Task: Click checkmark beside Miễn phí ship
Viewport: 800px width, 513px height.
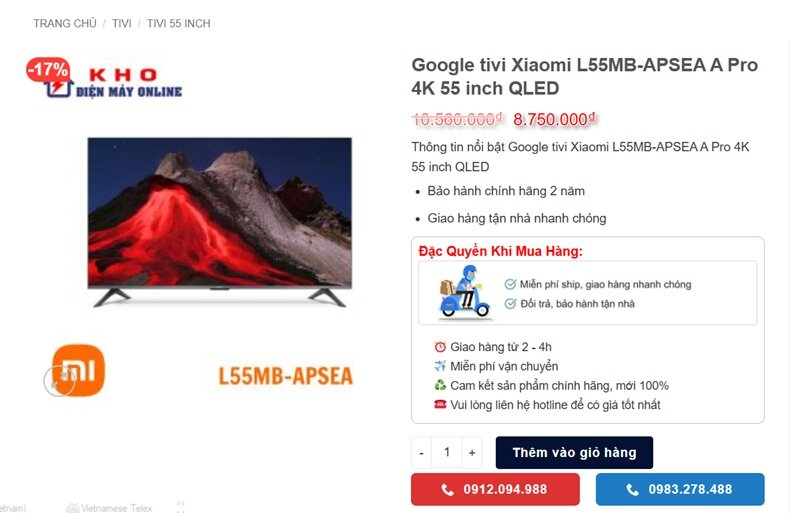Action: coord(510,284)
